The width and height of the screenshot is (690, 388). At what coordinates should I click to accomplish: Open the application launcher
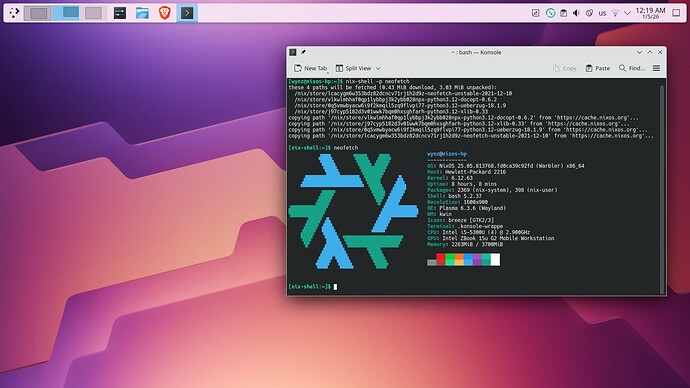[14, 13]
